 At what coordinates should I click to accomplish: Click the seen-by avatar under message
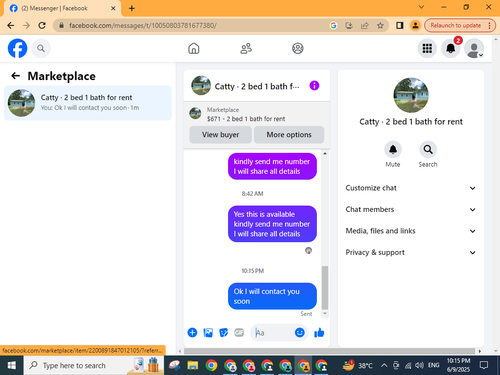309,250
